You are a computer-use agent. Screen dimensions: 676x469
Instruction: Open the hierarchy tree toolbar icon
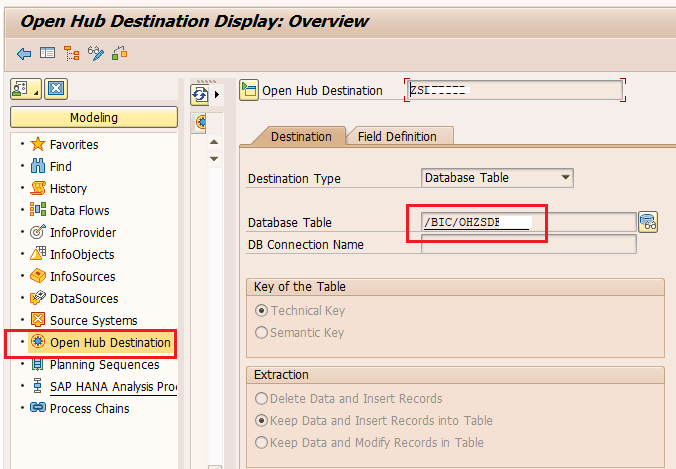(x=72, y=53)
